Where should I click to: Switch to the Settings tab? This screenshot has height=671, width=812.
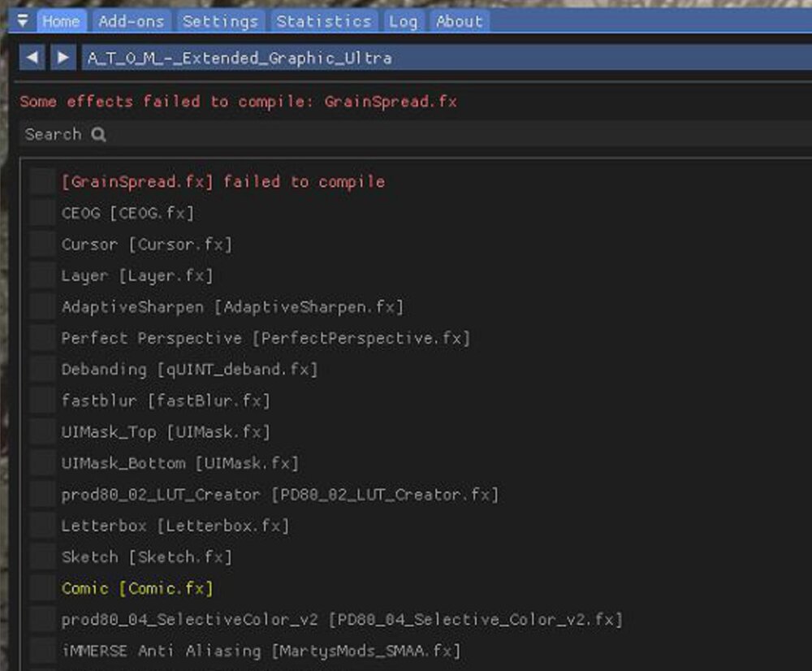click(220, 21)
